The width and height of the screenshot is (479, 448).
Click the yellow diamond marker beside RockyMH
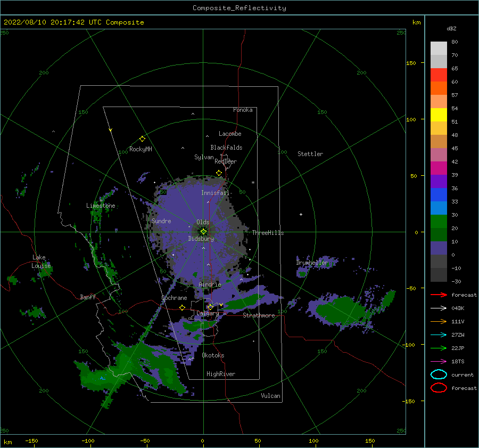(142, 139)
